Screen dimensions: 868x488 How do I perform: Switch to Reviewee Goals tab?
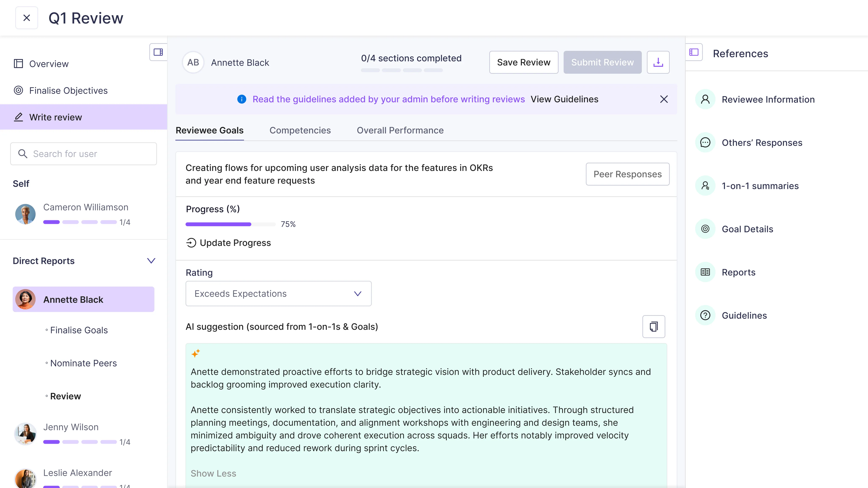(x=210, y=130)
